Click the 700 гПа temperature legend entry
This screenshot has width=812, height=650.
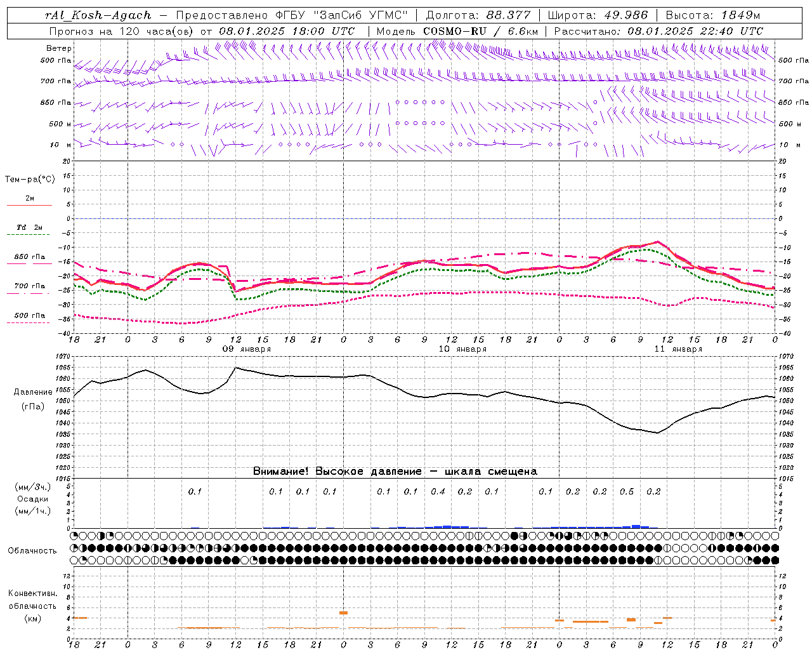pos(30,286)
